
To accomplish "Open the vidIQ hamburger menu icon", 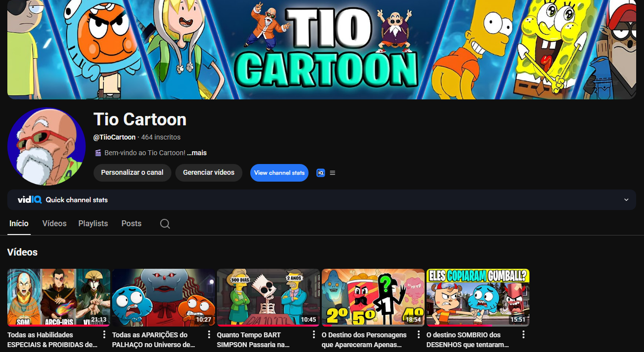I will pos(333,173).
